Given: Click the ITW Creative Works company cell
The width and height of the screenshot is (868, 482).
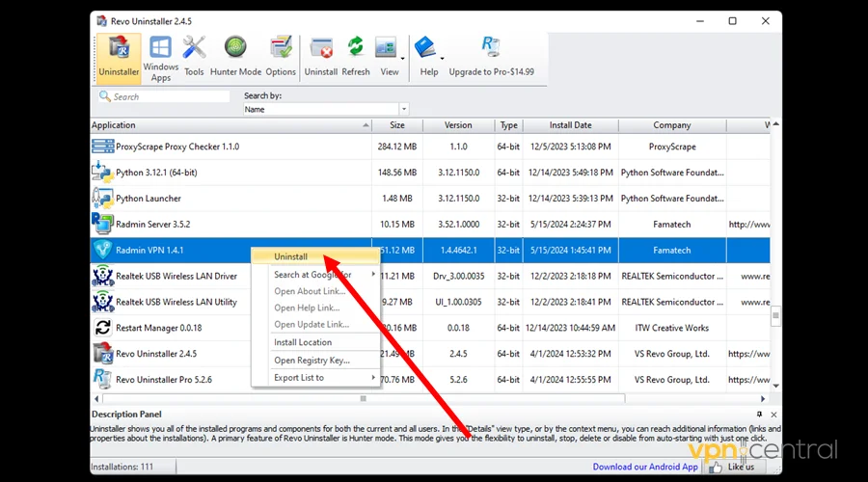Looking at the screenshot, I should (x=671, y=328).
